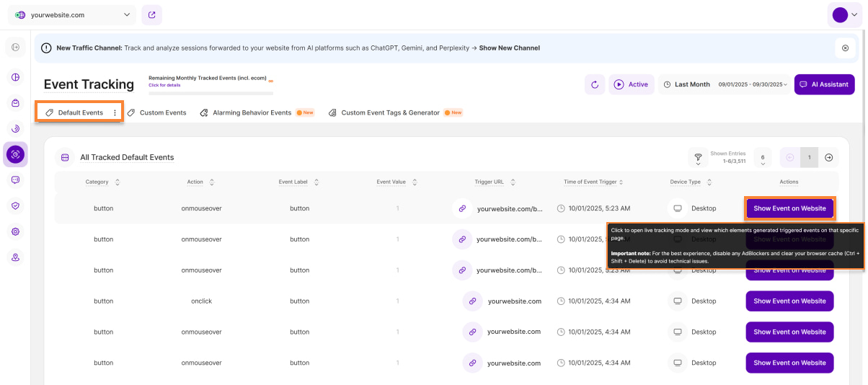
Task: Expand the sidebar with arrow icon
Action: (16, 48)
